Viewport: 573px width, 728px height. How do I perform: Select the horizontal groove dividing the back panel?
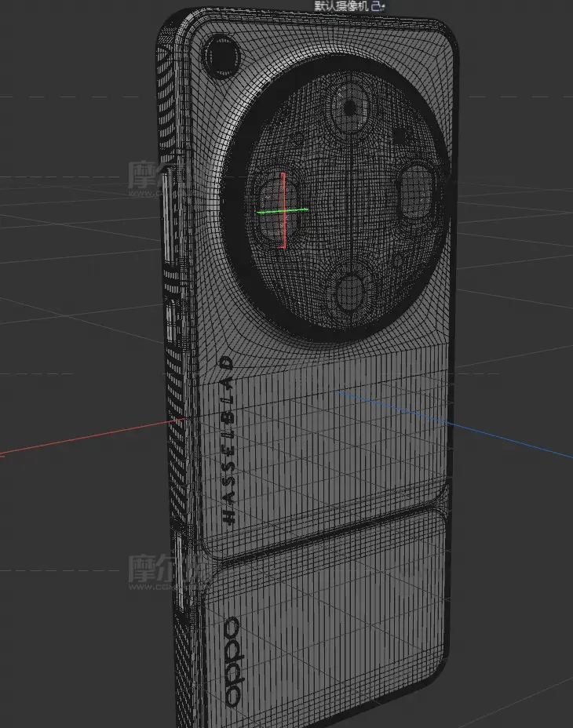tap(330, 535)
